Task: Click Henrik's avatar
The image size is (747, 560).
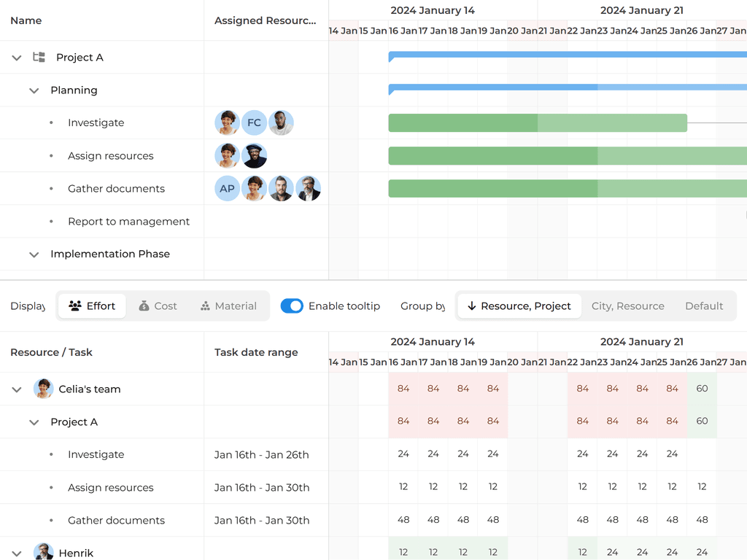Action: [43, 551]
